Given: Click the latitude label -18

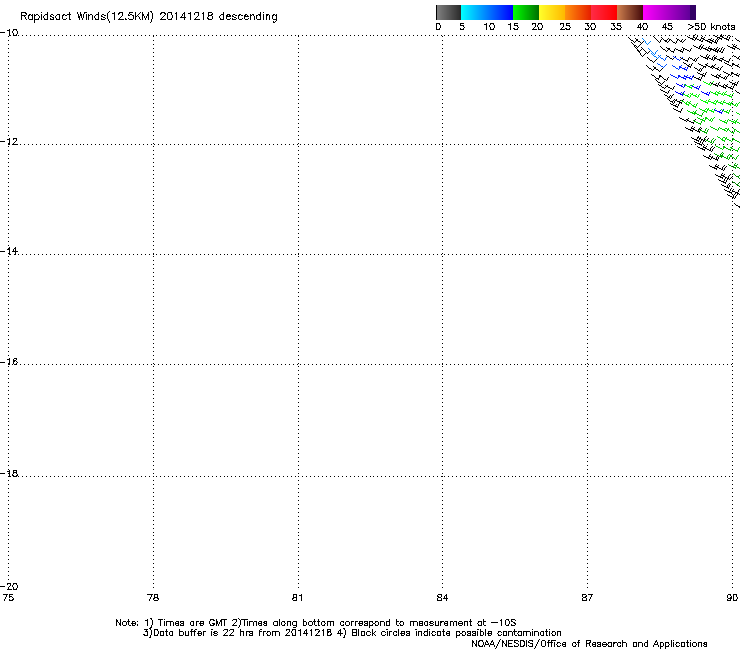Looking at the screenshot, I should click(9, 473).
